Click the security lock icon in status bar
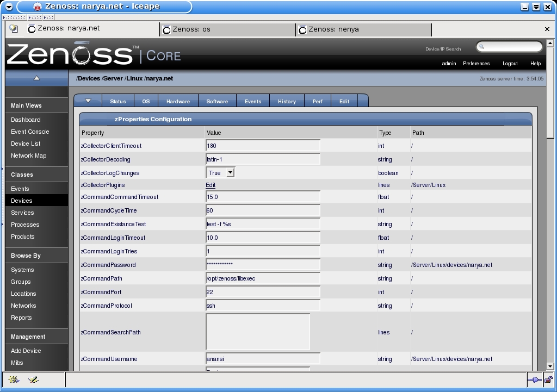This screenshot has width=557, height=392. pyautogui.click(x=548, y=380)
